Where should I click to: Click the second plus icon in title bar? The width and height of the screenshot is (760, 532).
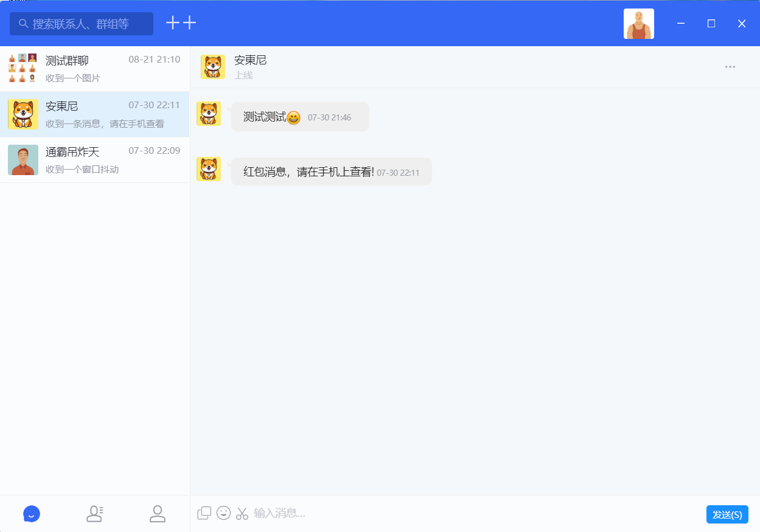point(189,22)
